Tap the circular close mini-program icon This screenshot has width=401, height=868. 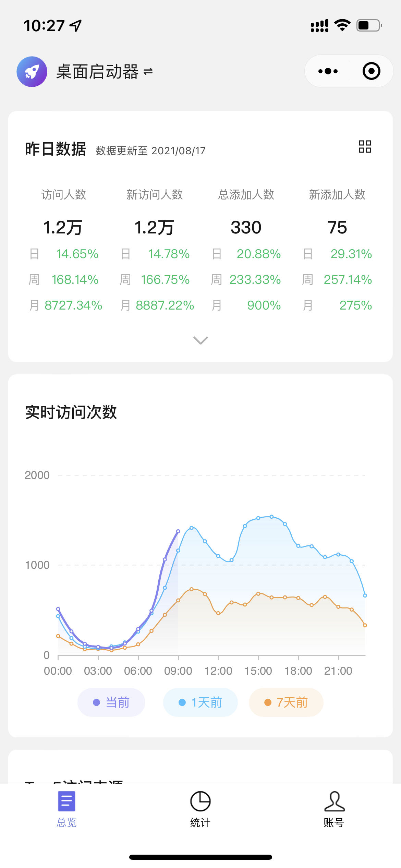coord(371,71)
